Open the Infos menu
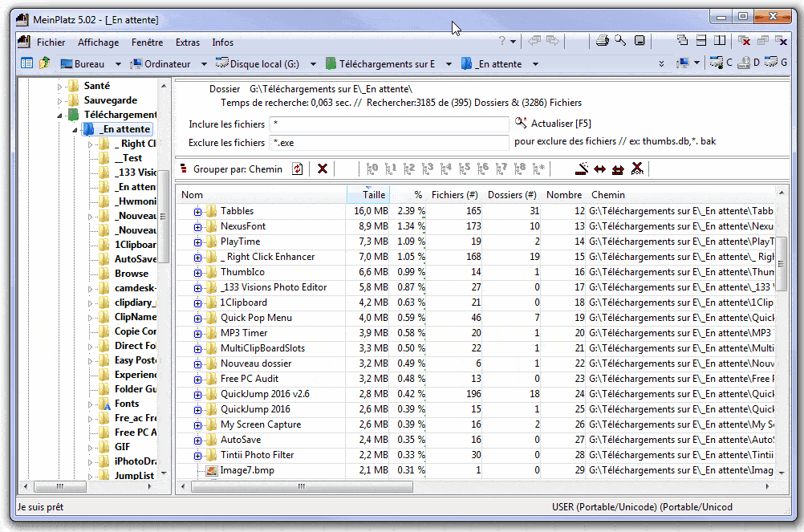Screen dimensions: 804x532 [x=222, y=43]
